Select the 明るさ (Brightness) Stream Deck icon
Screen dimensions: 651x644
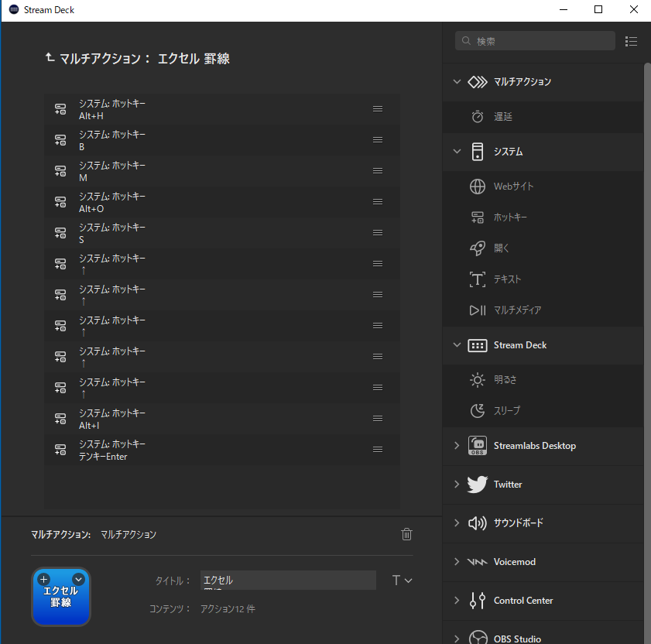[x=478, y=379]
